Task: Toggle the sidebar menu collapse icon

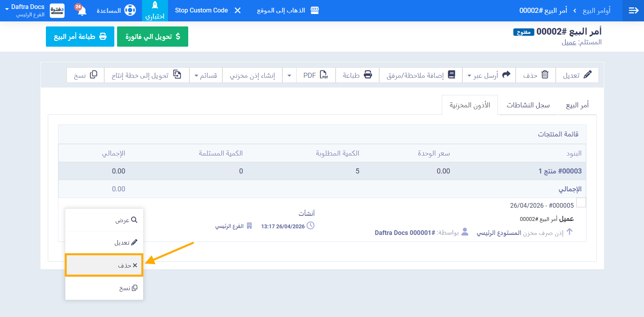Action: (x=633, y=11)
